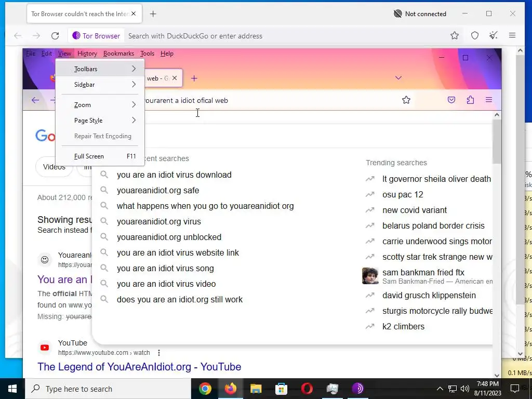Viewport: 532px width, 399px height.
Task: Open Opera from the taskbar
Action: [307, 389]
